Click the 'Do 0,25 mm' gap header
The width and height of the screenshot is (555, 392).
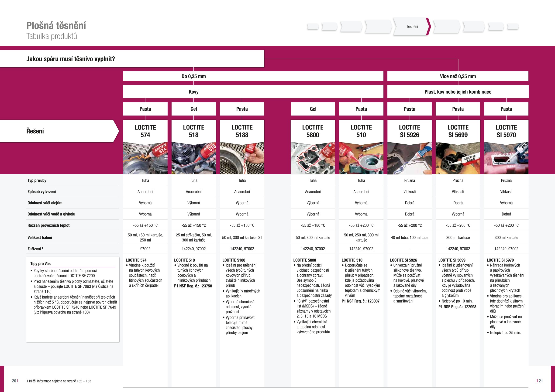253,76
